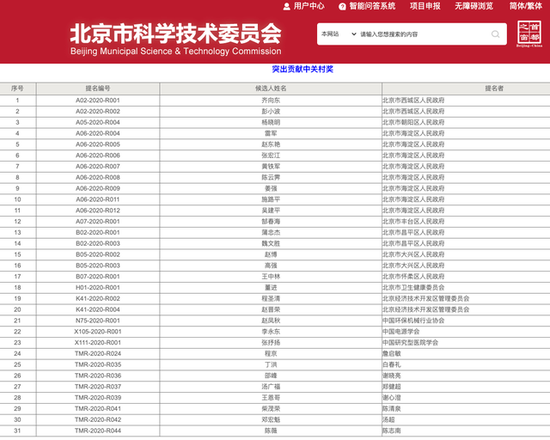The height and width of the screenshot is (440, 550).
Task: Click the 提名编号 column header
Action: point(98,88)
